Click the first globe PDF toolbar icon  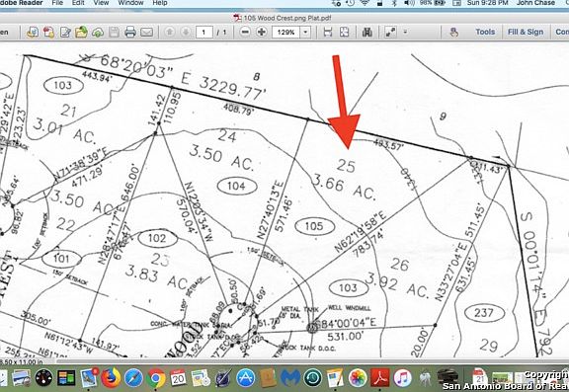pyautogui.click(x=33, y=33)
